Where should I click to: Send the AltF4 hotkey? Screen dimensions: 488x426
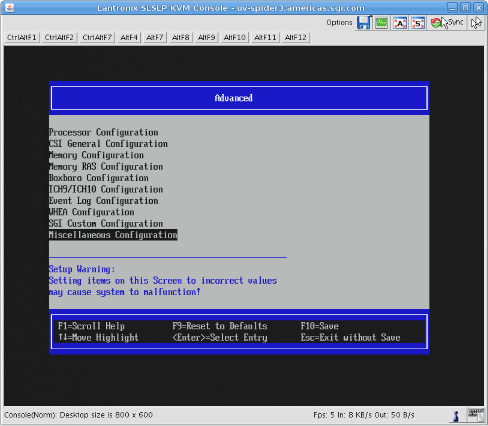click(x=129, y=37)
